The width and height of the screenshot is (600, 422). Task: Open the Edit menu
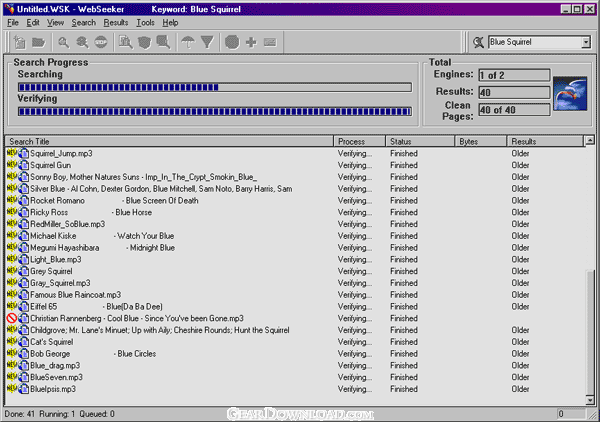click(33, 23)
